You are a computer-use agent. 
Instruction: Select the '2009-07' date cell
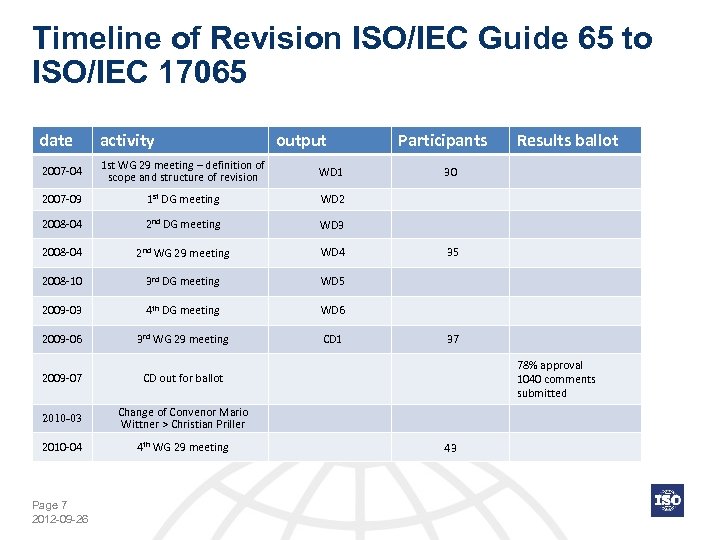coord(62,379)
